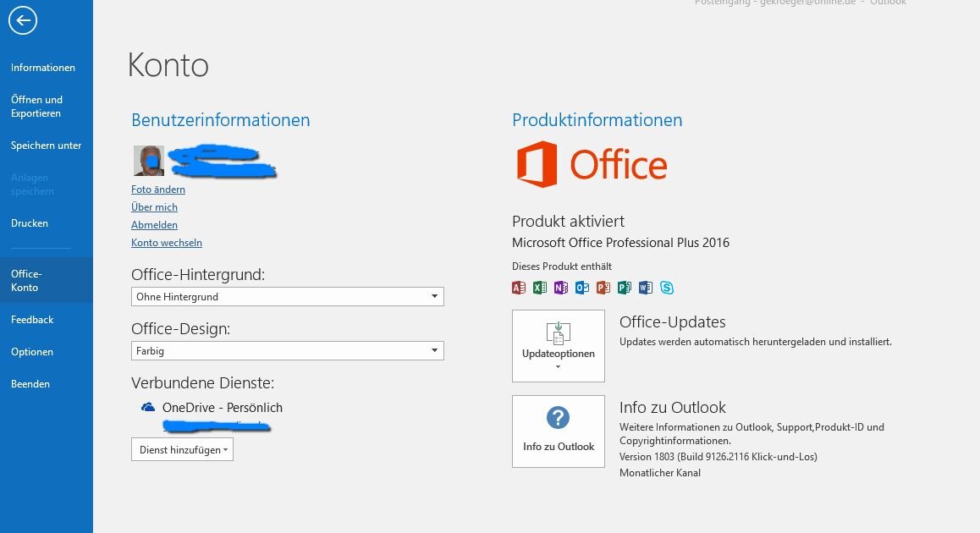
Task: Choose Speichern unter in the sidebar
Action: click(x=47, y=146)
